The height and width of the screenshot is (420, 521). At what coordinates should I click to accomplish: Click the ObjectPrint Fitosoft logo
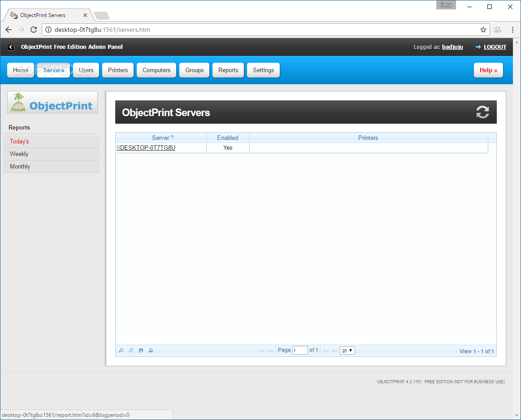pos(52,102)
